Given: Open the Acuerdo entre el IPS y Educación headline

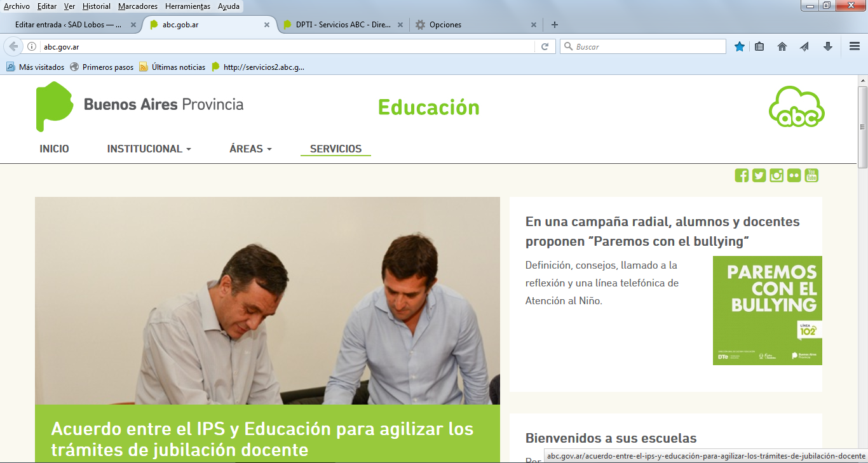Looking at the screenshot, I should (262, 439).
